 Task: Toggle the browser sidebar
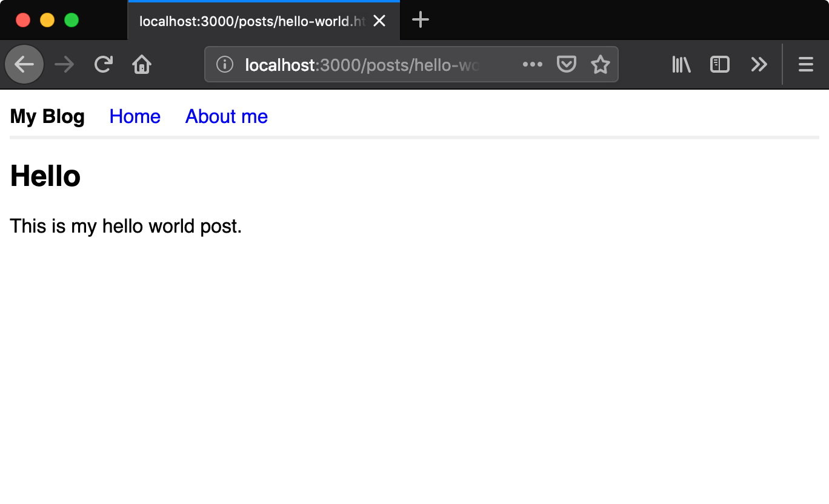point(719,64)
